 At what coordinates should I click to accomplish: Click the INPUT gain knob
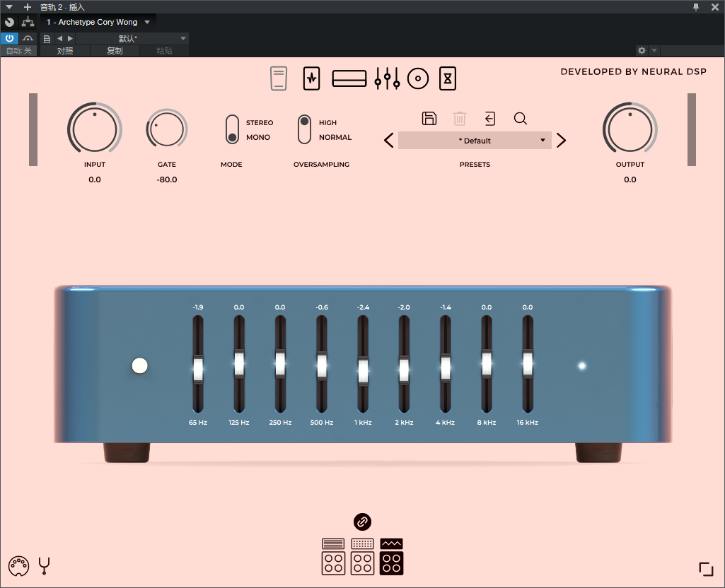coord(95,129)
